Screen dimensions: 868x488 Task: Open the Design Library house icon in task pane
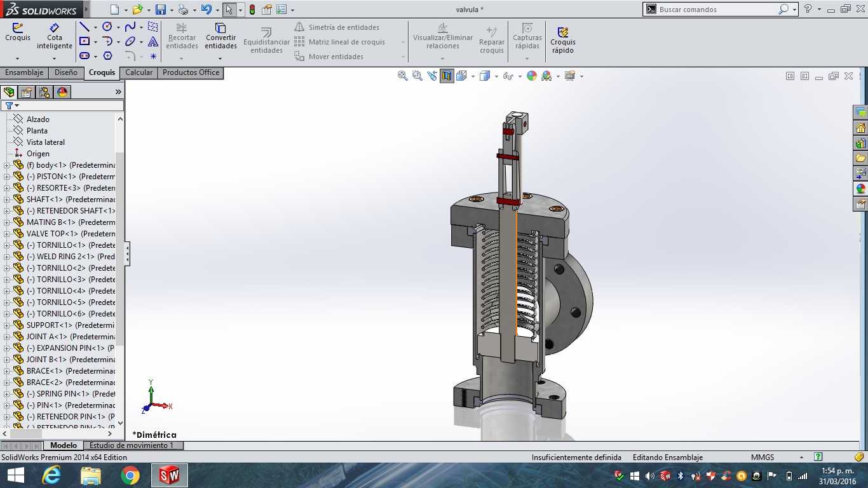click(861, 128)
